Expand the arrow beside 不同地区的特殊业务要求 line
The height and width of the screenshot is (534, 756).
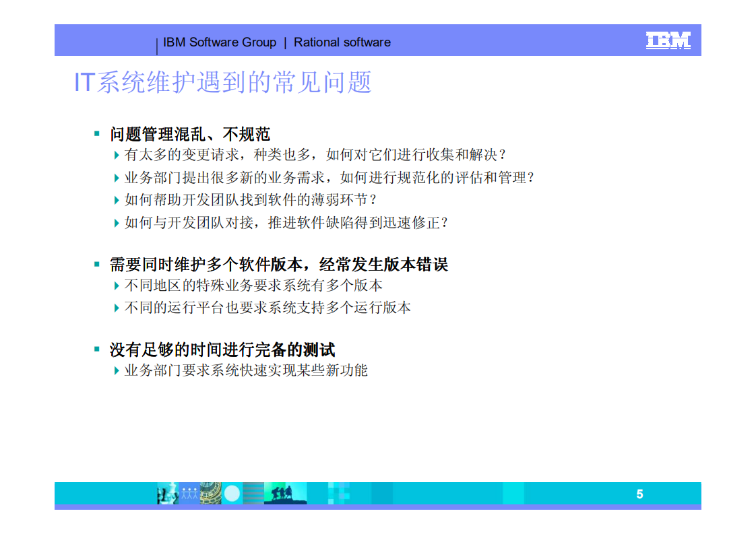click(x=115, y=284)
